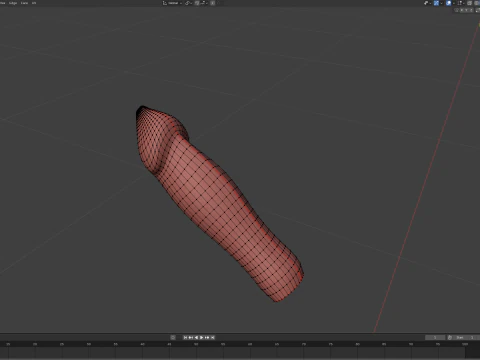Jump to the timeline start frame
The width and height of the screenshot is (480, 360).
[x=185, y=337]
